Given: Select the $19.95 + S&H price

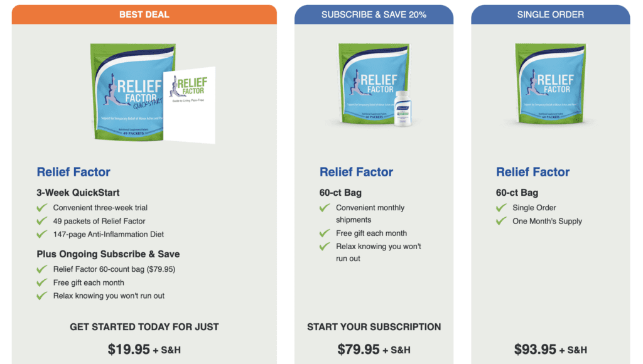Looking at the screenshot, I should point(144,349).
